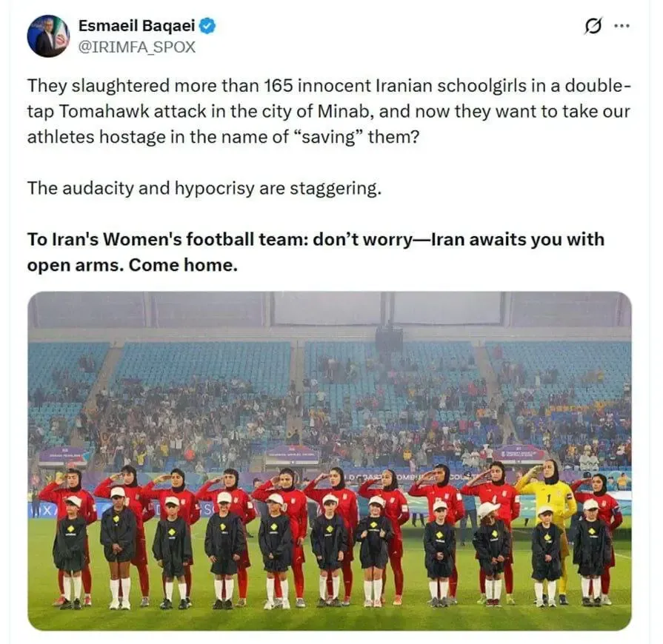Click the green pitch grass below the children

[330, 618]
